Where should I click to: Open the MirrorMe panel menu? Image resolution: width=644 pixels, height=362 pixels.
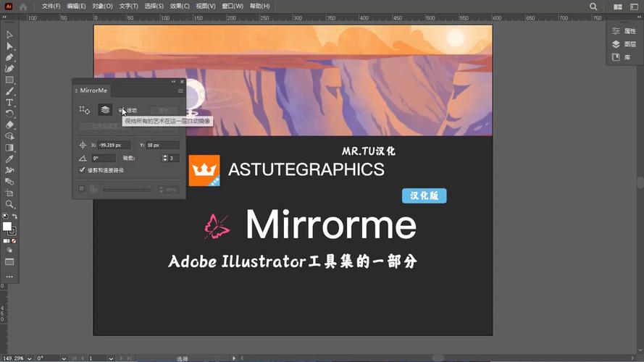point(180,90)
